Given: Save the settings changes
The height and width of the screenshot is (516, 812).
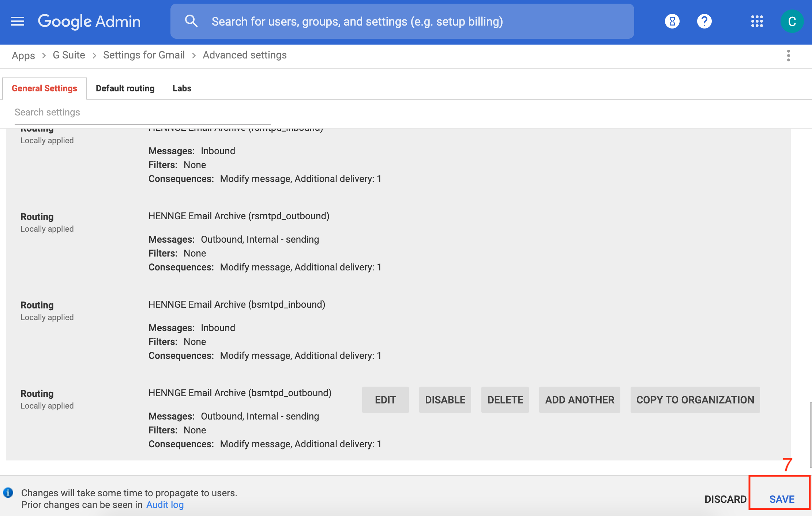Looking at the screenshot, I should click(x=782, y=499).
